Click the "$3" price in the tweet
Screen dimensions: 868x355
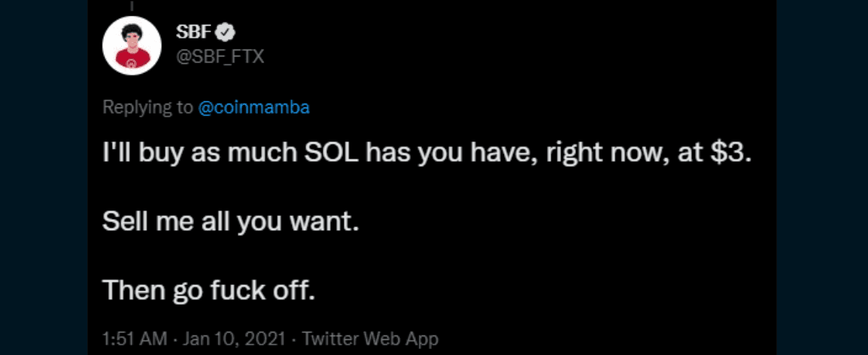point(735,156)
